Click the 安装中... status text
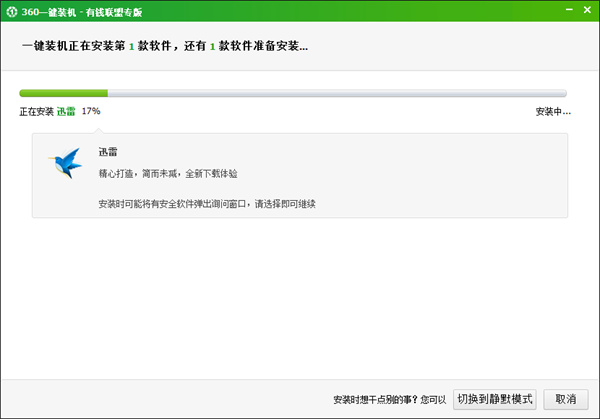 (553, 112)
